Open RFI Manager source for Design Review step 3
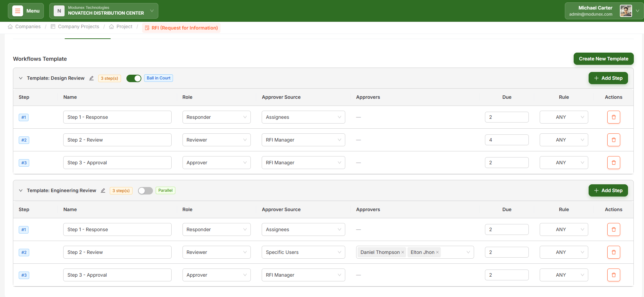The image size is (644, 297). [x=303, y=163]
